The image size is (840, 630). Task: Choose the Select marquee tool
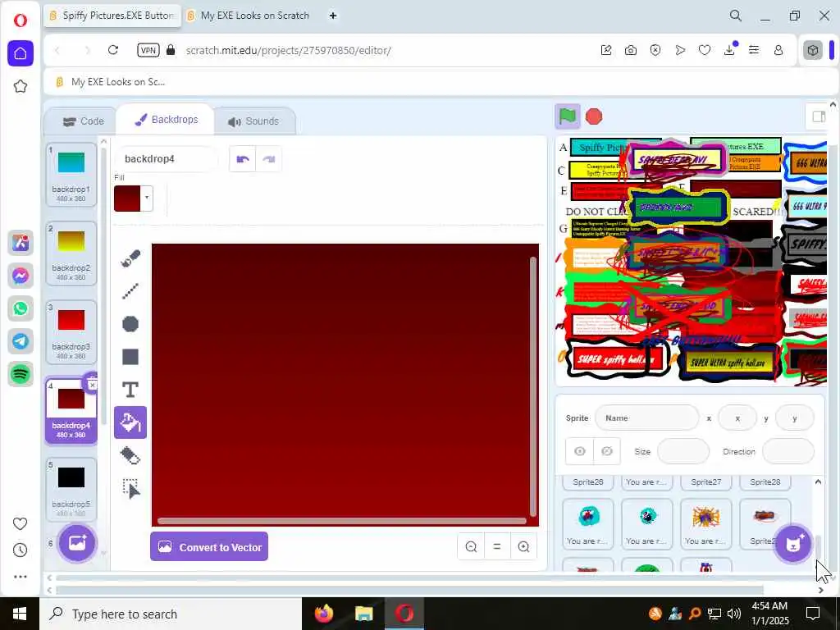tap(130, 489)
